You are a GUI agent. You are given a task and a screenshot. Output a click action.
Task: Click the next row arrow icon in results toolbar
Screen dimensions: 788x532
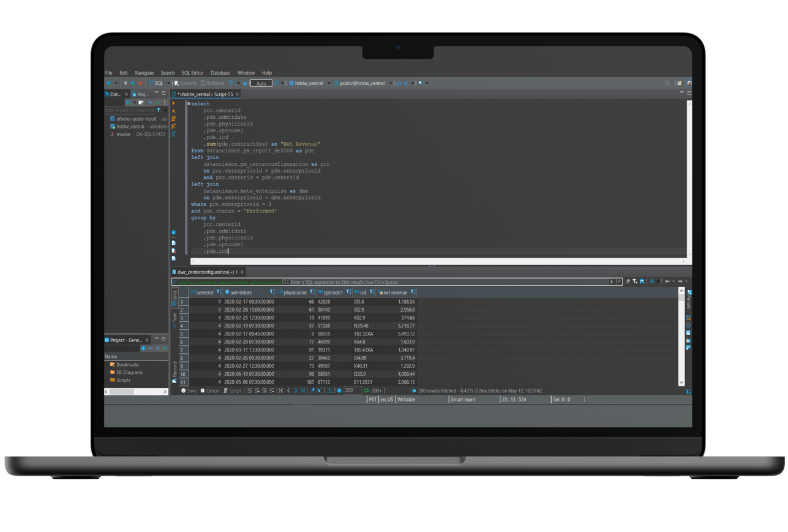click(296, 390)
